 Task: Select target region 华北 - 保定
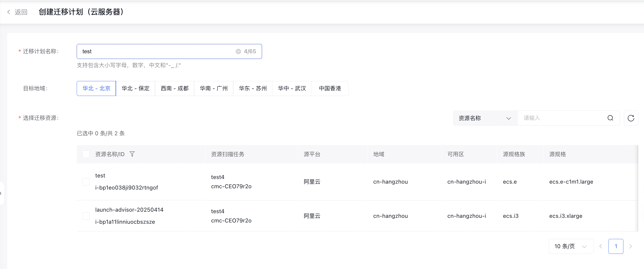[135, 88]
